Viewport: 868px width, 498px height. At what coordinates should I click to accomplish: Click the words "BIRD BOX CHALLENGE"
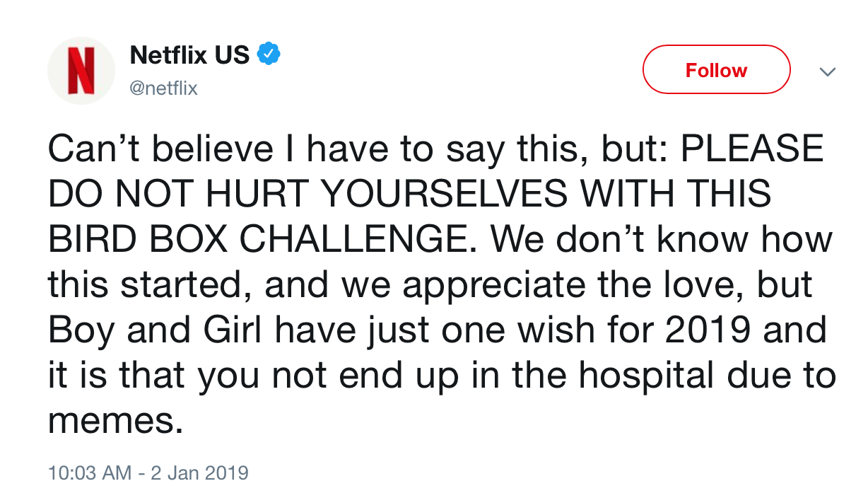pyautogui.click(x=258, y=241)
